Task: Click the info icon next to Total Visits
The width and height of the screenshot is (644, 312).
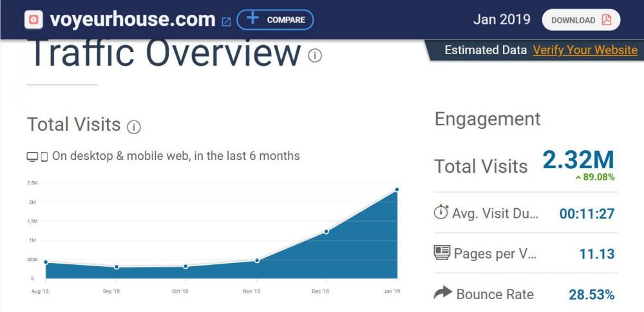Action: coord(134,126)
